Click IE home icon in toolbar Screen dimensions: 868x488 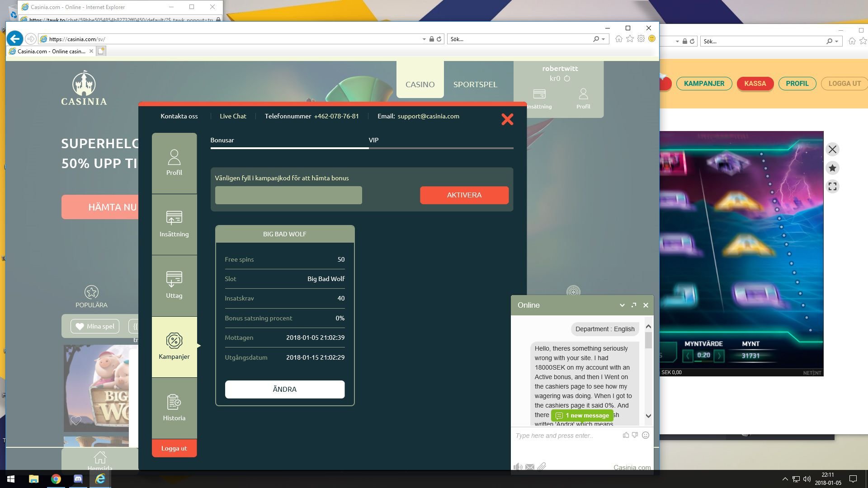[x=618, y=39]
